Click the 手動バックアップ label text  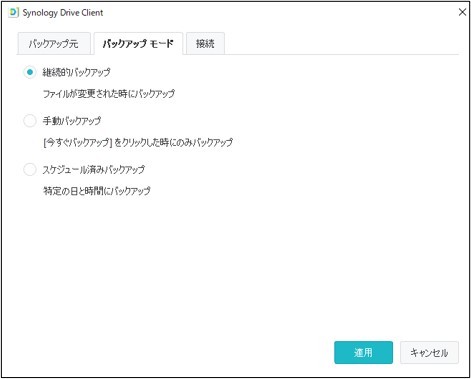pyautogui.click(x=72, y=121)
